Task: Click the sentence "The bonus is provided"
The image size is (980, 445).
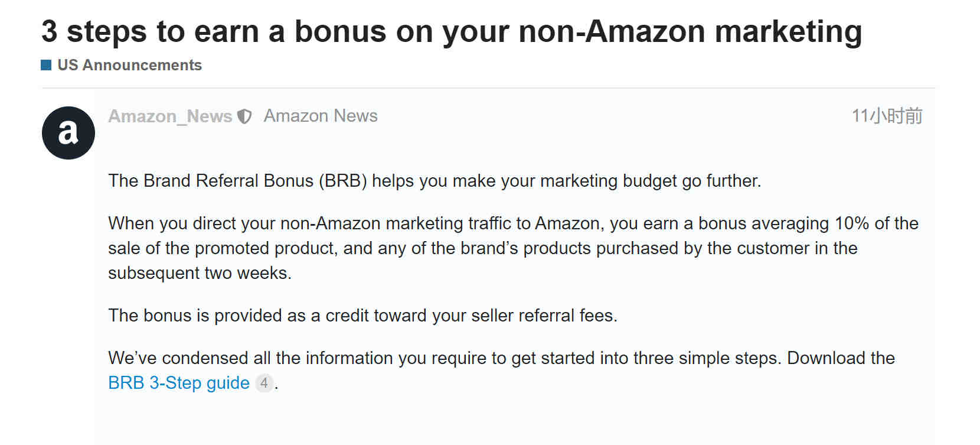Action: [362, 316]
